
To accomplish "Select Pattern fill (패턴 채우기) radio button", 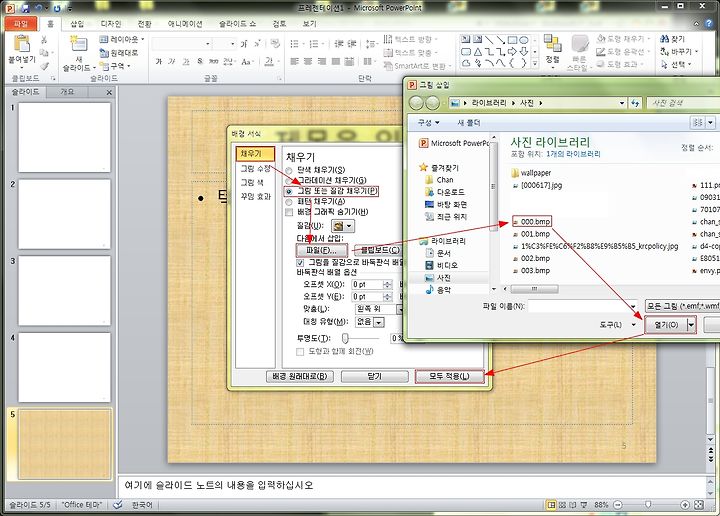I will click(289, 202).
